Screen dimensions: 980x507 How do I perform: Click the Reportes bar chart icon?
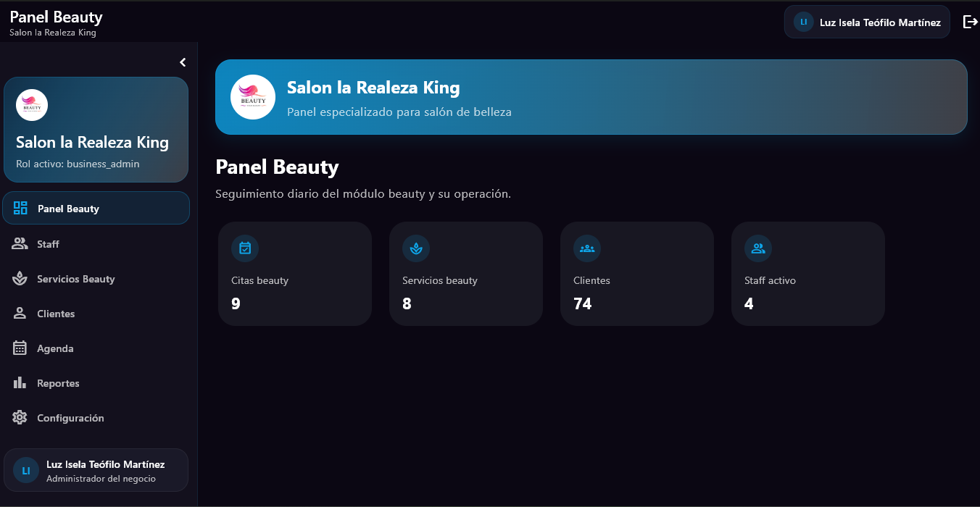pyautogui.click(x=20, y=382)
